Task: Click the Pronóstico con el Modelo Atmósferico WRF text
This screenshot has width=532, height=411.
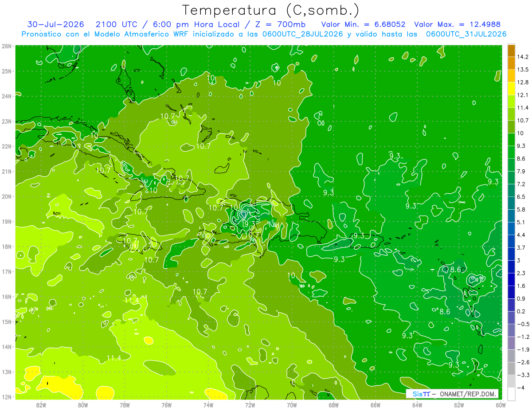Action: tap(106, 34)
